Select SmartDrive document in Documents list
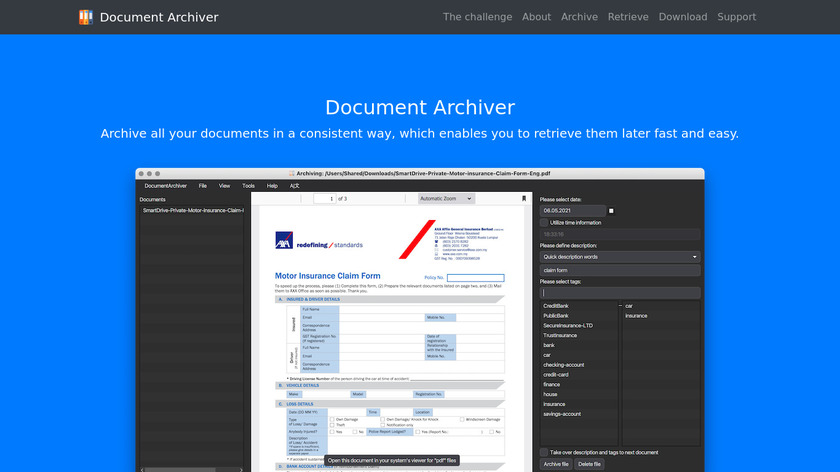 [193, 210]
